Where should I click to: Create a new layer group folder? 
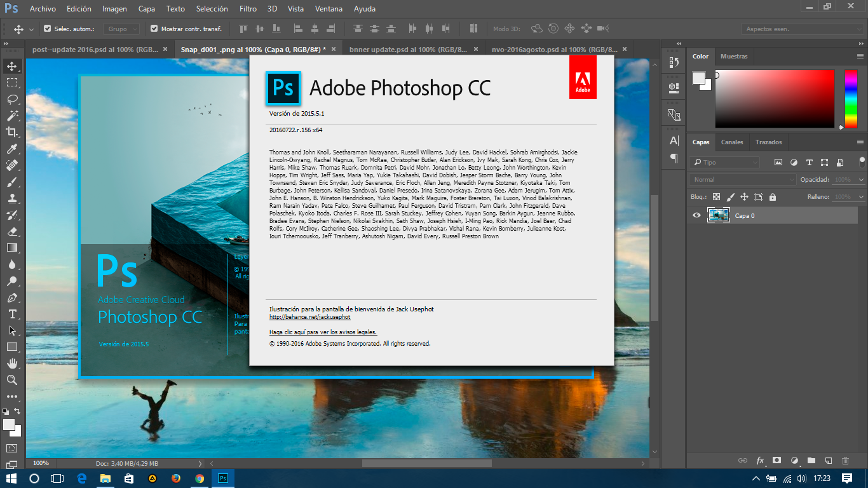pos(811,460)
